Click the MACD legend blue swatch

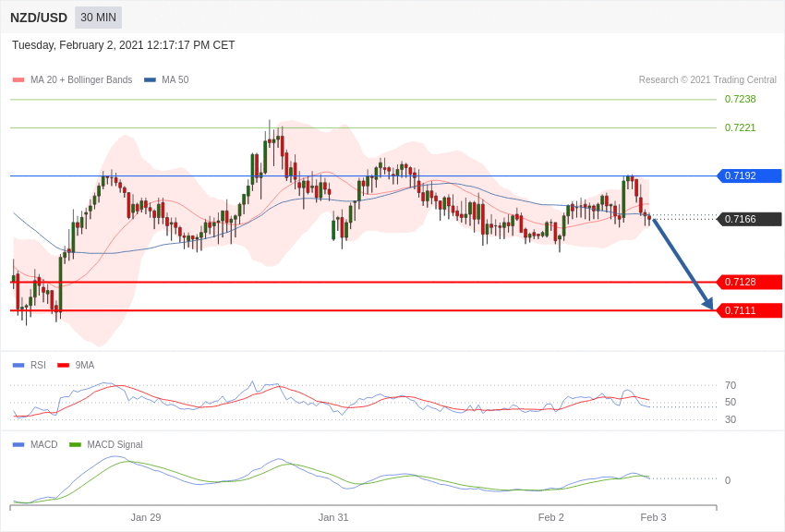[18, 444]
